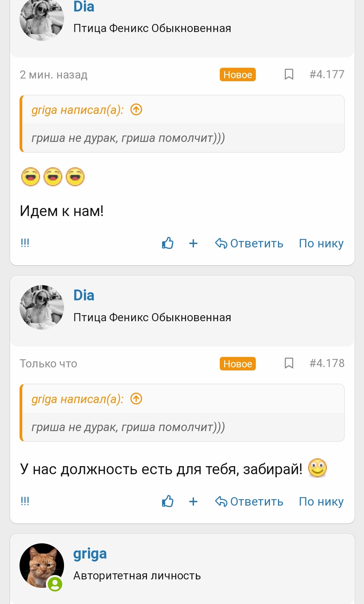Like the "Идем к нам!" post
The image size is (364, 604).
(168, 243)
